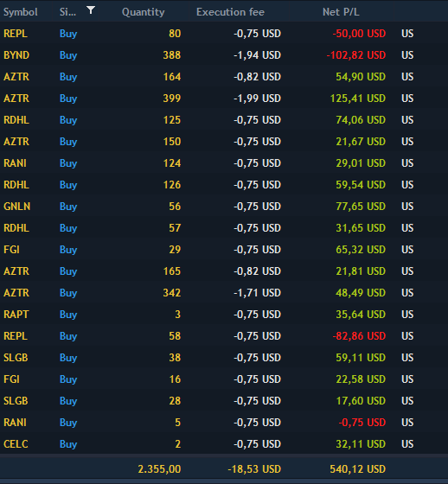Click the -1,71 USD execution fee

click(257, 293)
